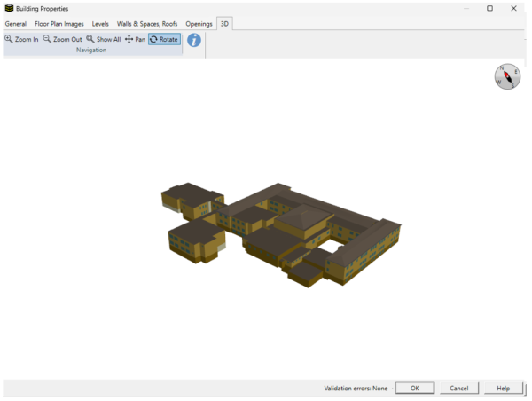Close the Building Properties dialog
Viewport: 532px width, 401px height.
click(513, 8)
